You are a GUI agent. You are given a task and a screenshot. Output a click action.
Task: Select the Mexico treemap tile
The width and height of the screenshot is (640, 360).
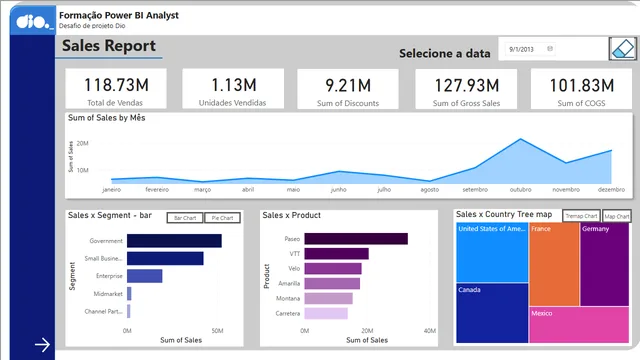point(579,325)
